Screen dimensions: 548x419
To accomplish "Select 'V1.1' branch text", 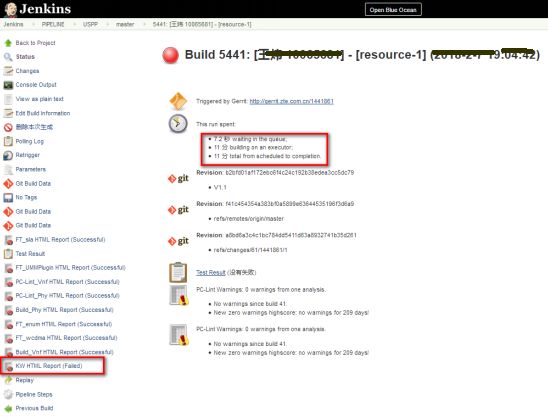I will click(x=220, y=188).
